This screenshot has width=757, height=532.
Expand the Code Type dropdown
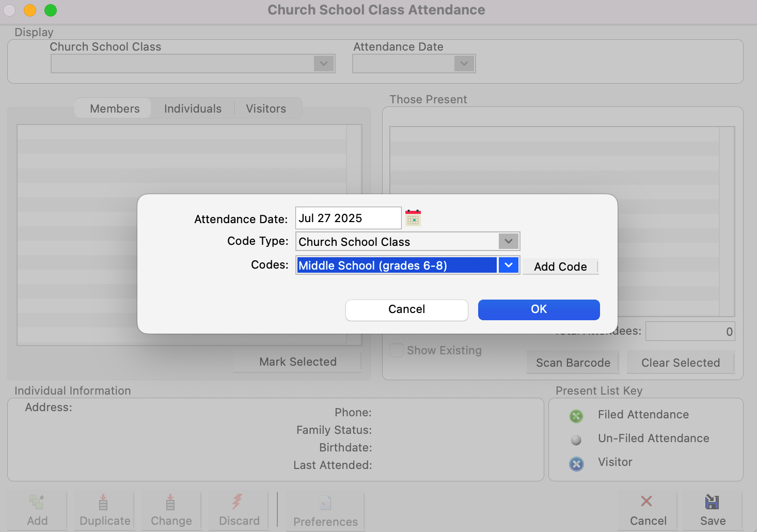pyautogui.click(x=509, y=241)
